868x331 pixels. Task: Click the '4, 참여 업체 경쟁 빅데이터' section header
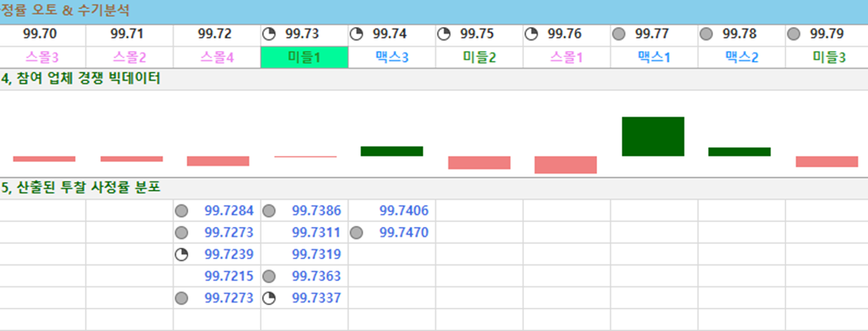(81, 79)
